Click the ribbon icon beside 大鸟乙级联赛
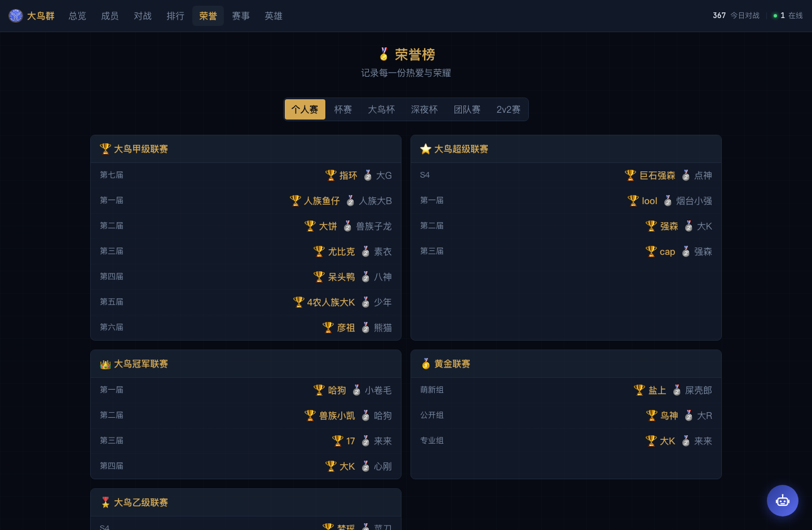Image resolution: width=812 pixels, height=530 pixels. 105,502
